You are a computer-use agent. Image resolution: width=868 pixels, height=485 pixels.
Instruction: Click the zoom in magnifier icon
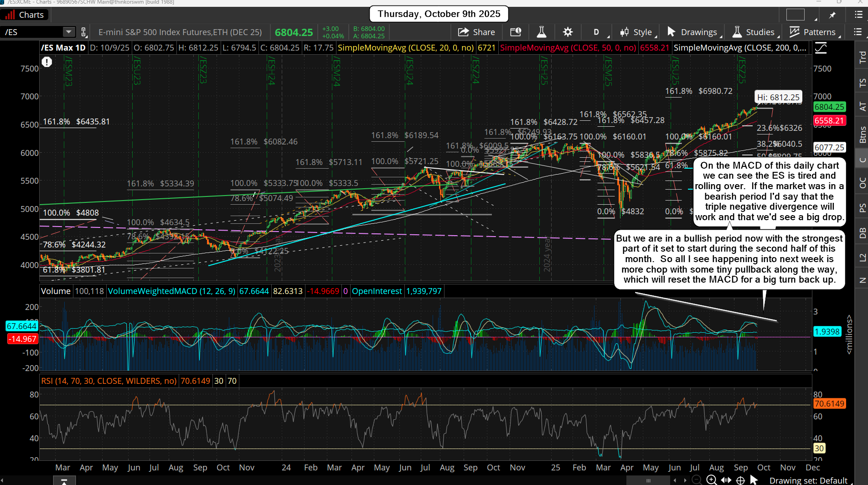point(711,480)
